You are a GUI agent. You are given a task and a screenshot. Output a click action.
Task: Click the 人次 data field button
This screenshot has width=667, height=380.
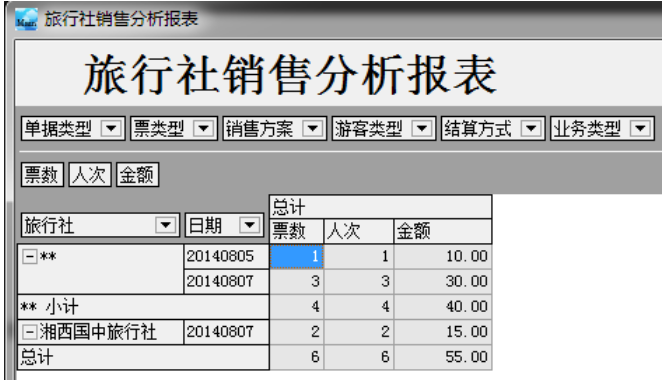[x=90, y=174]
